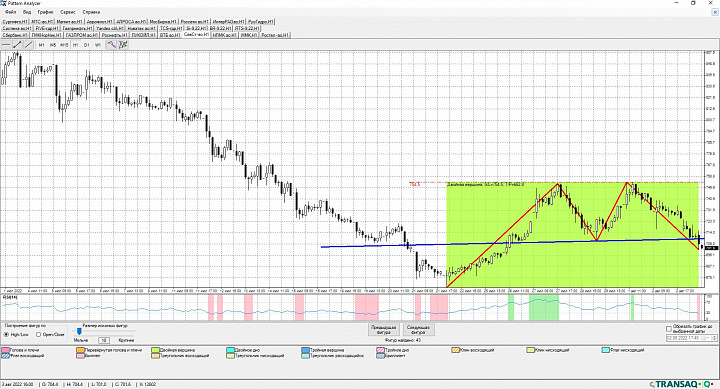720x389 pixels.
Task: Go to the next figure (Следующая фигура)
Action: pos(418,330)
